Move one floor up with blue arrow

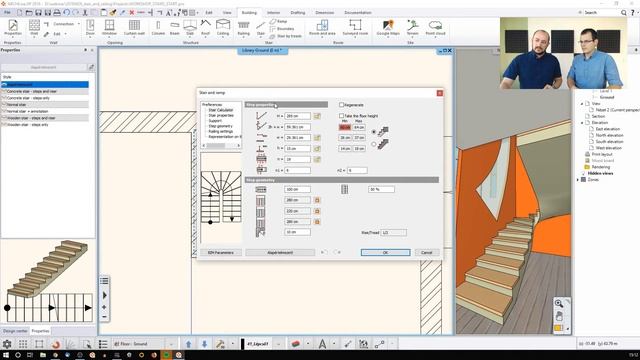click(189, 344)
